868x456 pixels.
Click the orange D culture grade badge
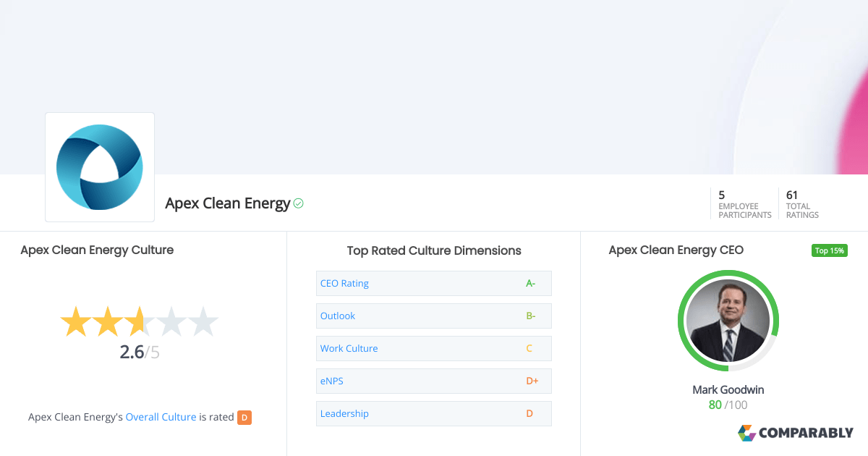pos(244,417)
